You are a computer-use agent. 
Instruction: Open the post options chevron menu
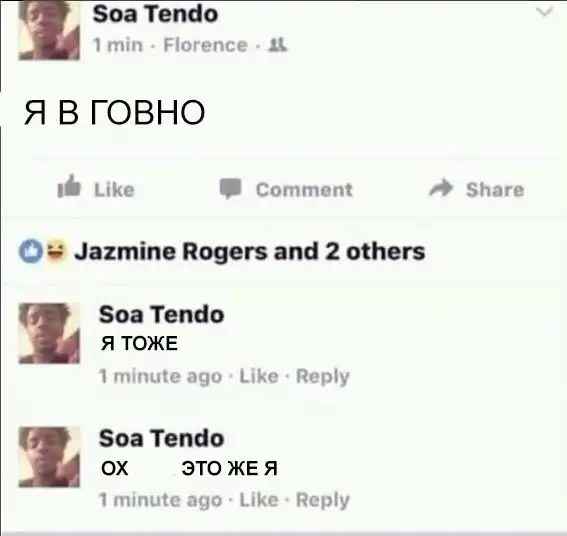click(545, 12)
